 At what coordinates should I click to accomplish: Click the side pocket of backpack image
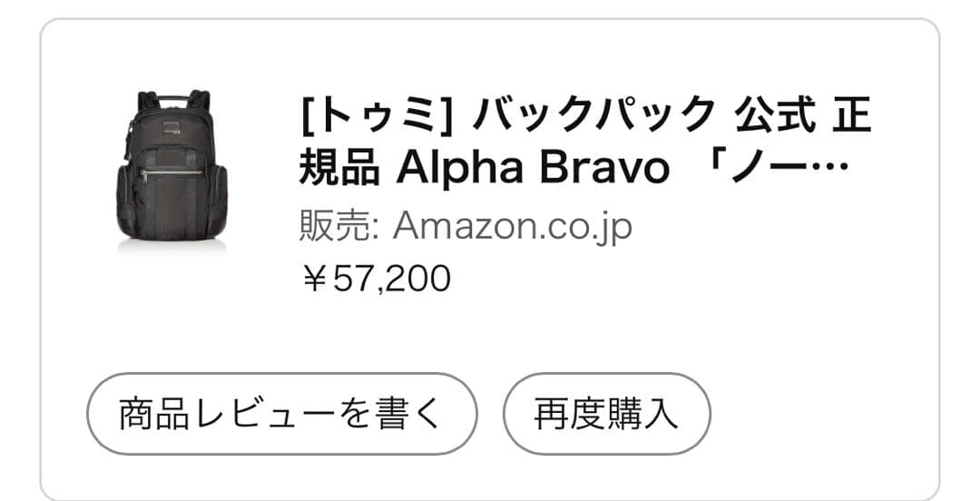[x=217, y=198]
